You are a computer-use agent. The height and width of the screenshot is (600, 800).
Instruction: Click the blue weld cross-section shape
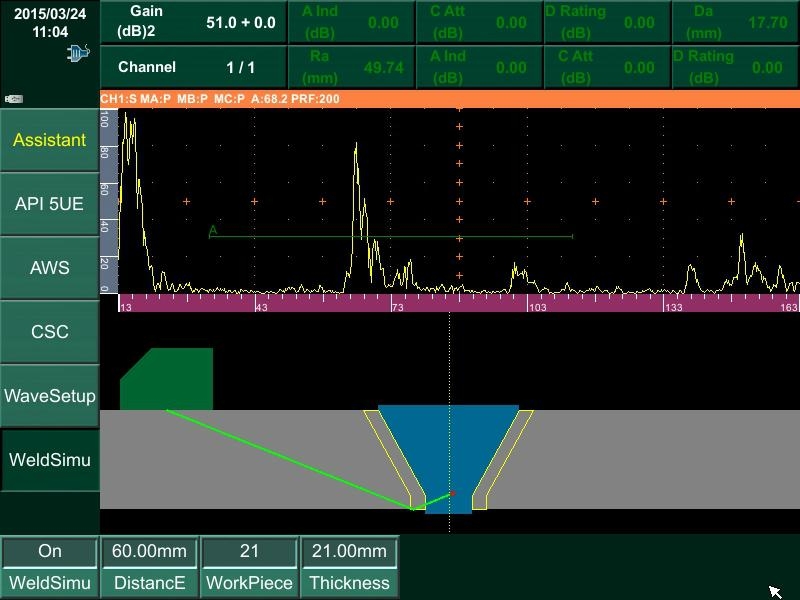tap(448, 450)
